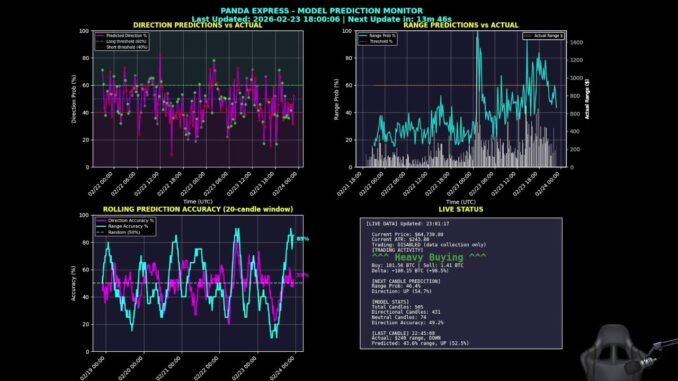Select the Predicted Direction % legend entry
This screenshot has height=381, width=678.
pos(122,35)
